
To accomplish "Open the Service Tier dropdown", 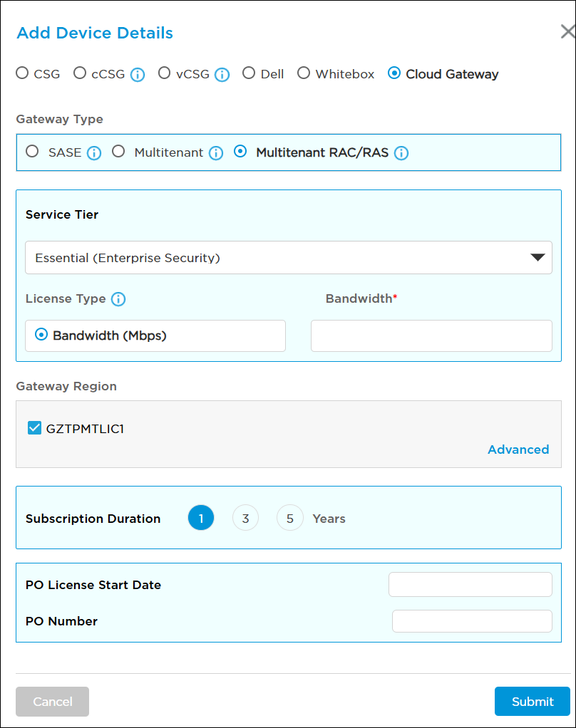I will (x=288, y=258).
